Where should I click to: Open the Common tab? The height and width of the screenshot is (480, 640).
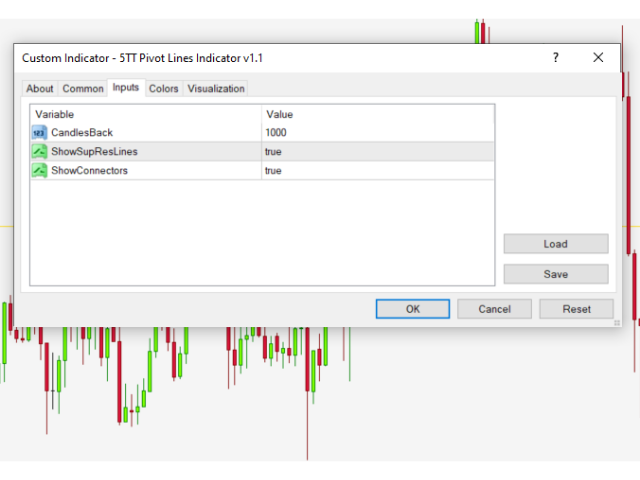pyautogui.click(x=83, y=89)
